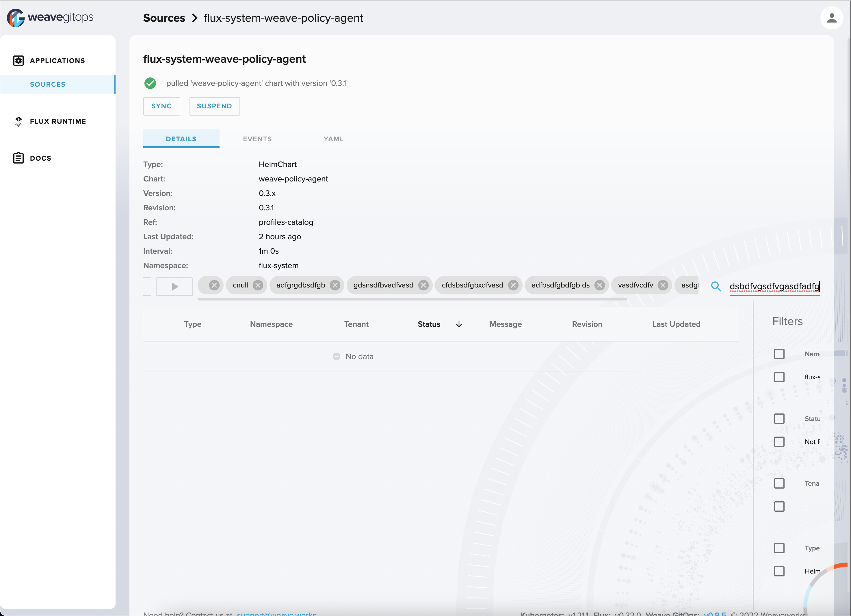The height and width of the screenshot is (616, 851).
Task: Remove the 'cnull' filter chip
Action: (258, 285)
